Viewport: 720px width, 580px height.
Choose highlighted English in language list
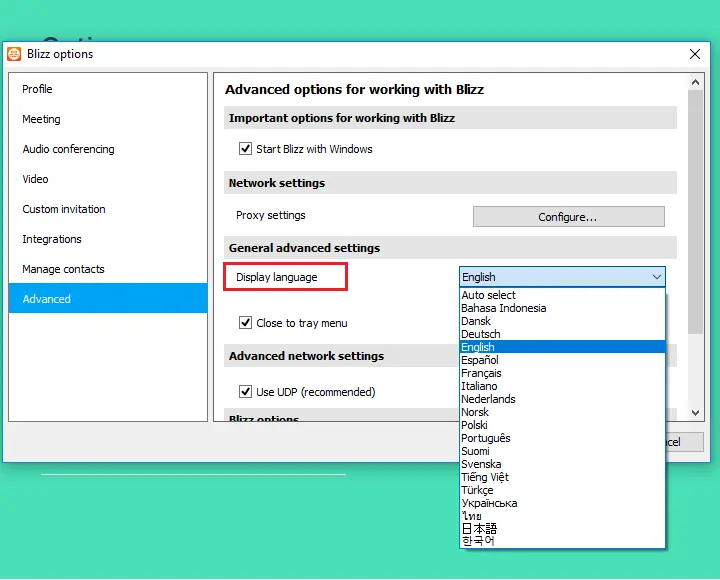[x=562, y=347]
